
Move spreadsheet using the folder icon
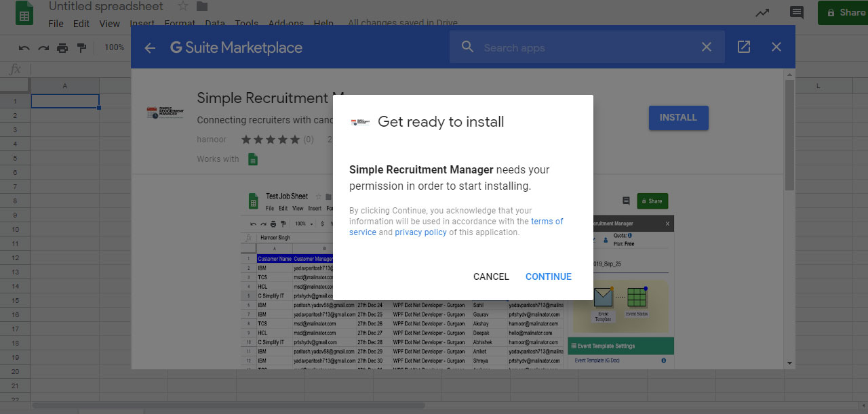point(202,7)
